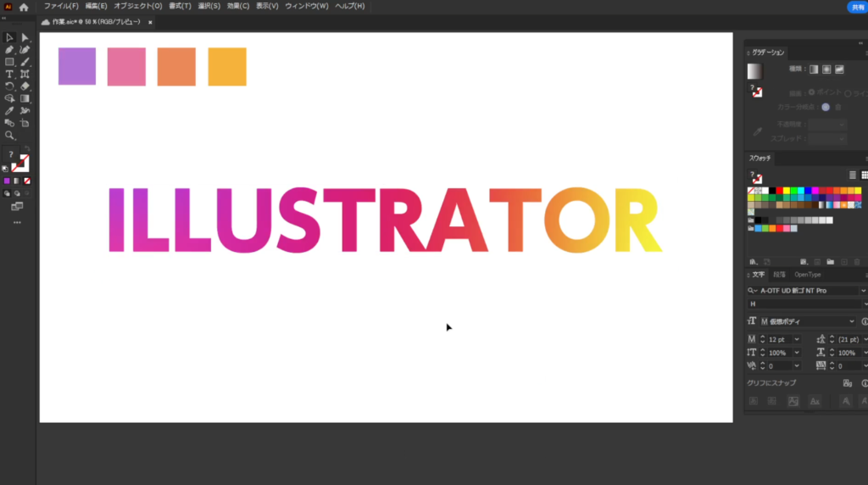Select the Pen tool
The height and width of the screenshot is (485, 868).
coord(9,50)
